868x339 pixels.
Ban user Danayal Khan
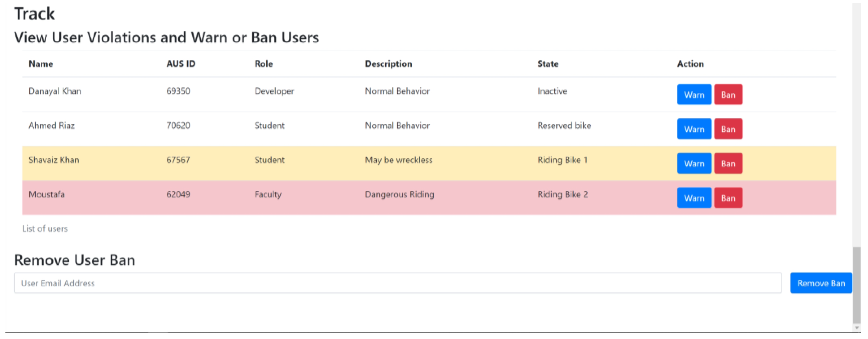pyautogui.click(x=728, y=95)
